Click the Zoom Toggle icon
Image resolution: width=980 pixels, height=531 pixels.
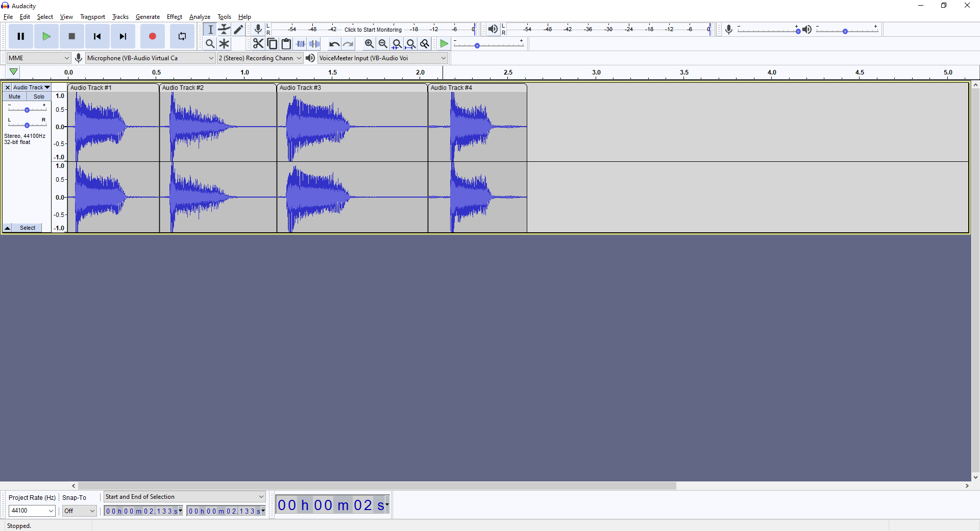point(425,44)
